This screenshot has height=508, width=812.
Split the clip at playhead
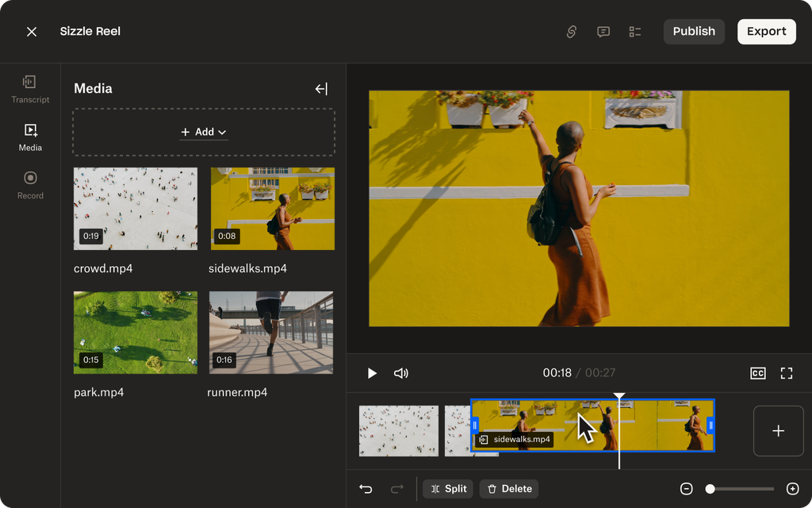click(448, 489)
